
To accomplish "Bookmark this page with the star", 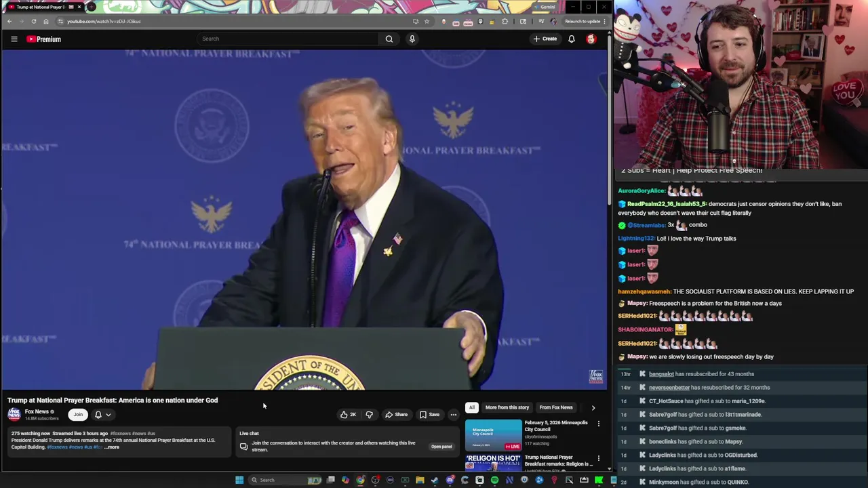I will pyautogui.click(x=427, y=21).
